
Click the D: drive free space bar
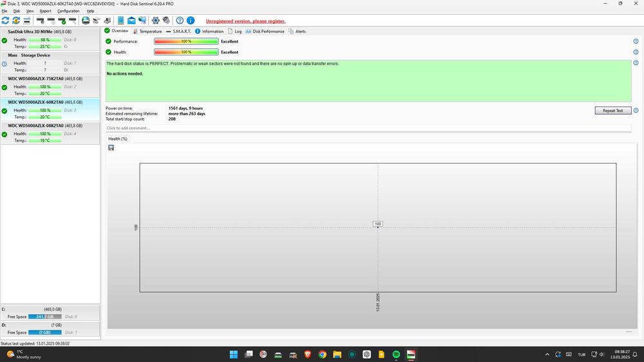[45, 332]
